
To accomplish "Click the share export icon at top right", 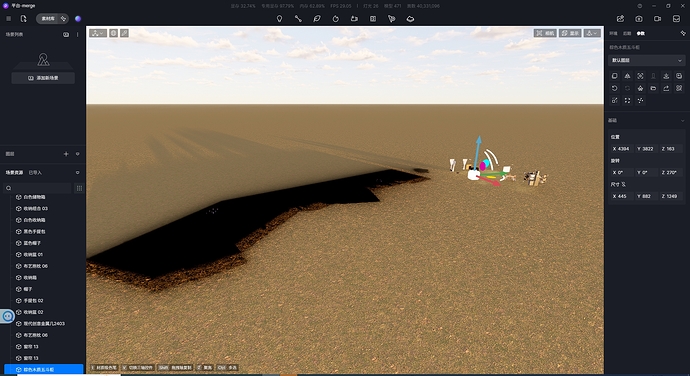I will [620, 18].
